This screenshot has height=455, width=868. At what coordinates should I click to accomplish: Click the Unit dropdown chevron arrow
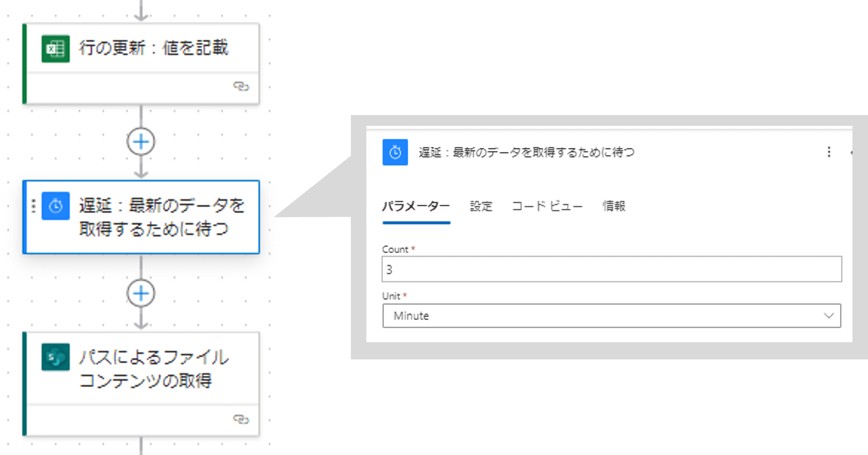pyautogui.click(x=828, y=316)
